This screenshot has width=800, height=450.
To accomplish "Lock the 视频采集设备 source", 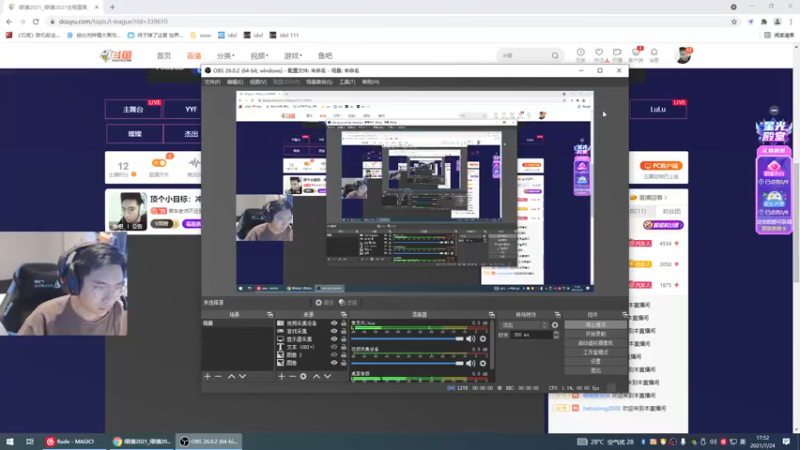I will point(343,323).
